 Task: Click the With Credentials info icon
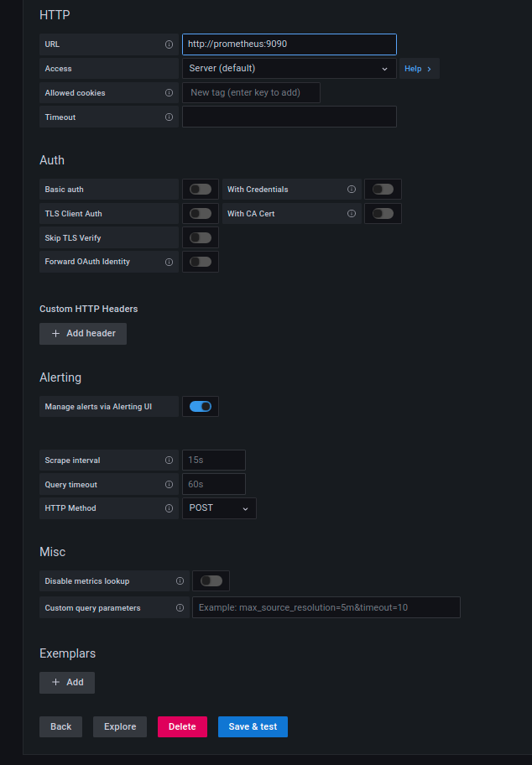click(352, 189)
